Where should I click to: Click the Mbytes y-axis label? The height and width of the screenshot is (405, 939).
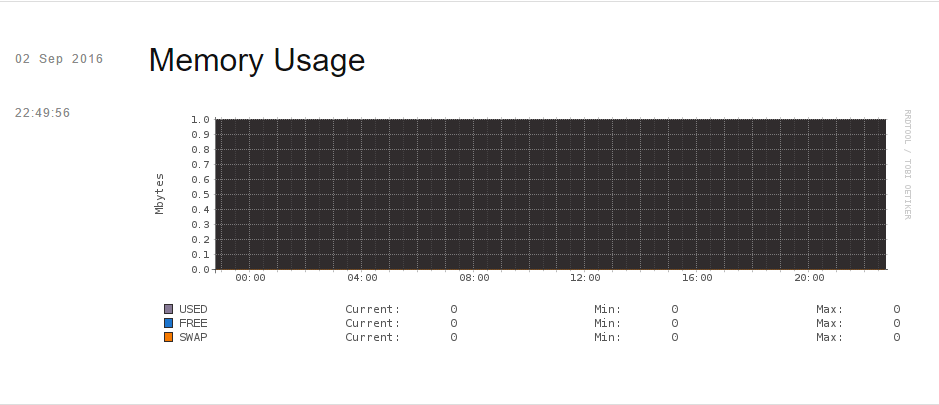159,194
